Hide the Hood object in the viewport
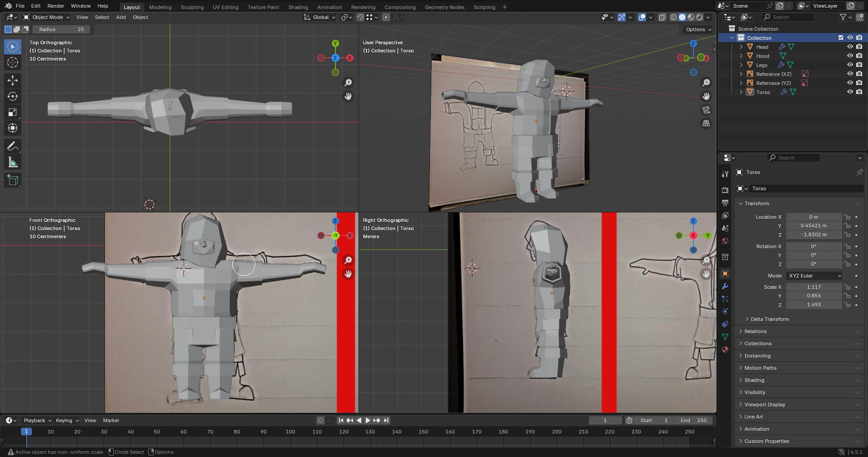Viewport: 868px width, 457px height. [850, 56]
